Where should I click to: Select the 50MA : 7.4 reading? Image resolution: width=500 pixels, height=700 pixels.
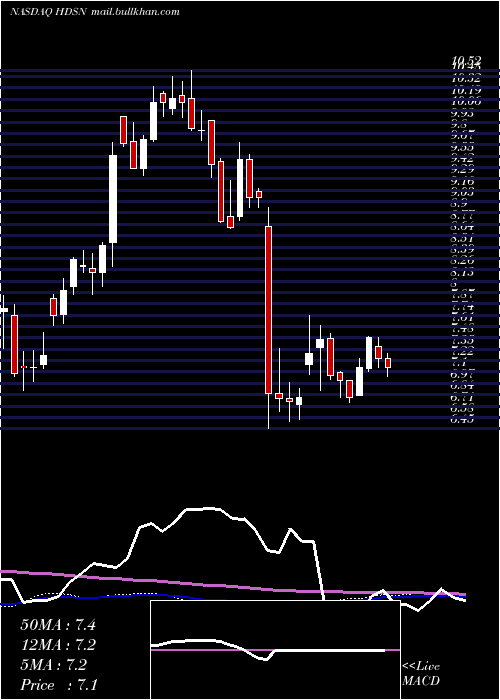tap(58, 625)
